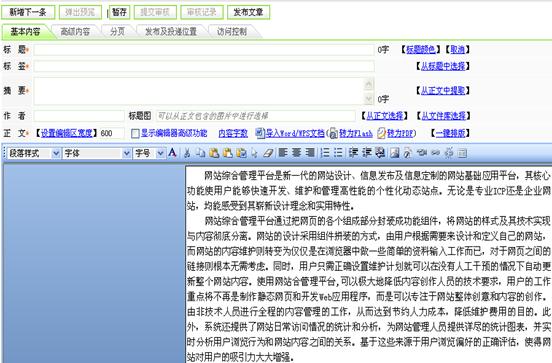Click the copy icon in editor toolbar
Image resolution: width=552 pixels, height=363 pixels.
(200, 153)
